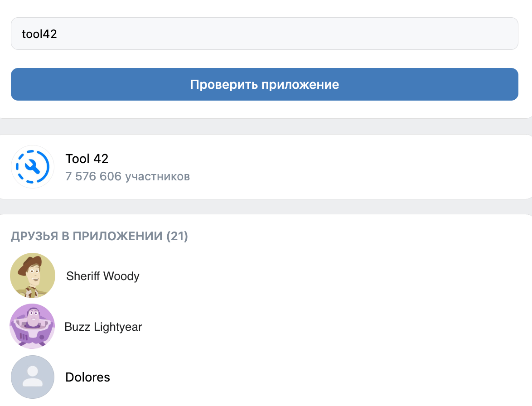Open Buzz Lightyear's purple avatar
Screen dimensions: 532x406
[x=32, y=326]
